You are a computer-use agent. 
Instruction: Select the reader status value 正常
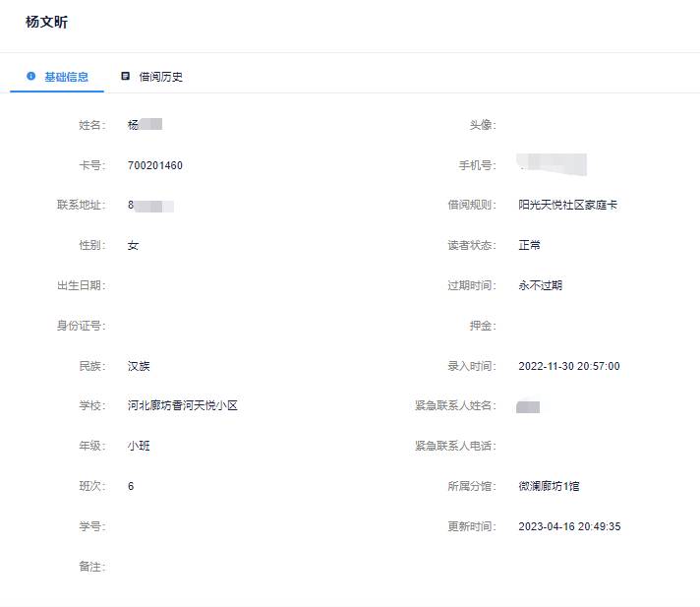[x=529, y=246]
